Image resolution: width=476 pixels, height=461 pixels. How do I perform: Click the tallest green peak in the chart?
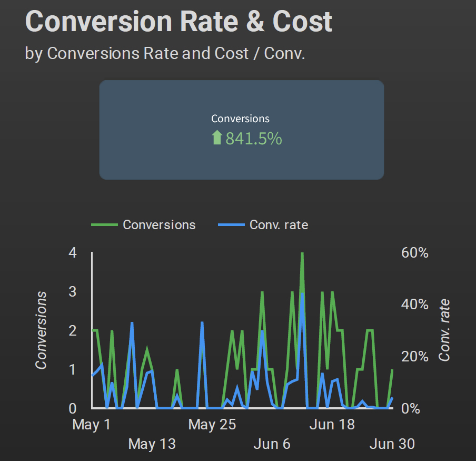tap(302, 254)
